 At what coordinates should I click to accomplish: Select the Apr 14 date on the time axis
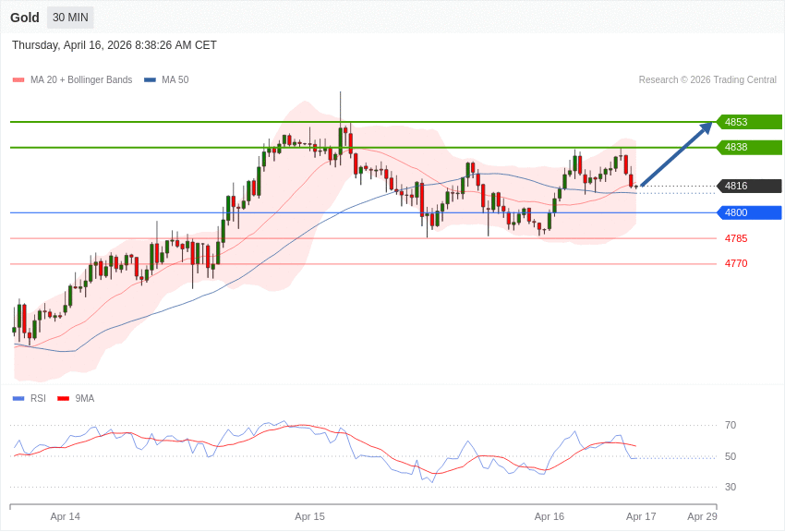[65, 516]
